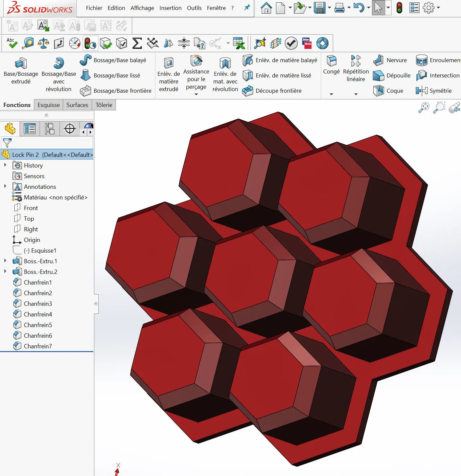Open the Measure tape tool
The image size is (461, 476).
(x=28, y=43)
